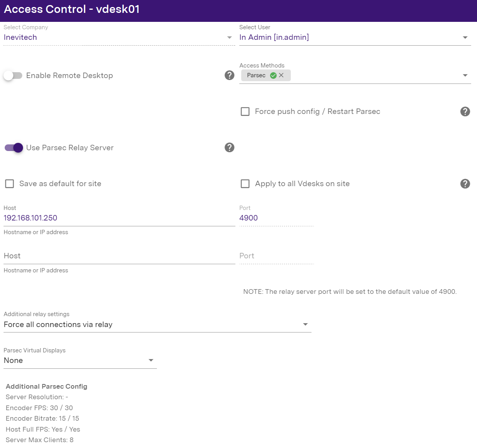477x448 pixels.
Task: Check Force push config / Restart Parsec
Action: (x=245, y=112)
